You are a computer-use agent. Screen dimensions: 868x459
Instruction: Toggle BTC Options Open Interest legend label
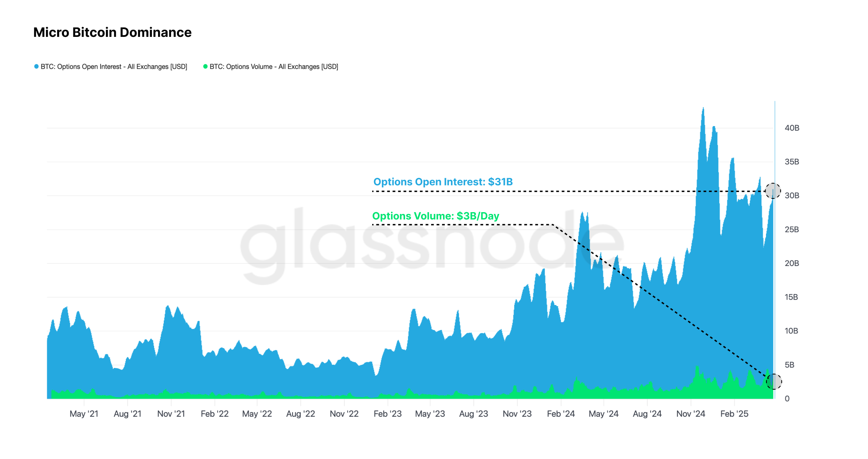click(114, 67)
